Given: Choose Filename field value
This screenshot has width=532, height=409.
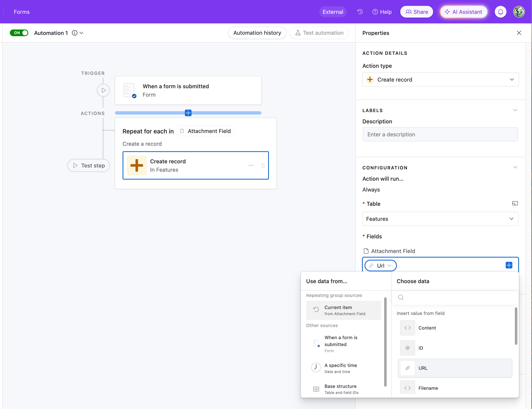Looking at the screenshot, I should click(455, 388).
